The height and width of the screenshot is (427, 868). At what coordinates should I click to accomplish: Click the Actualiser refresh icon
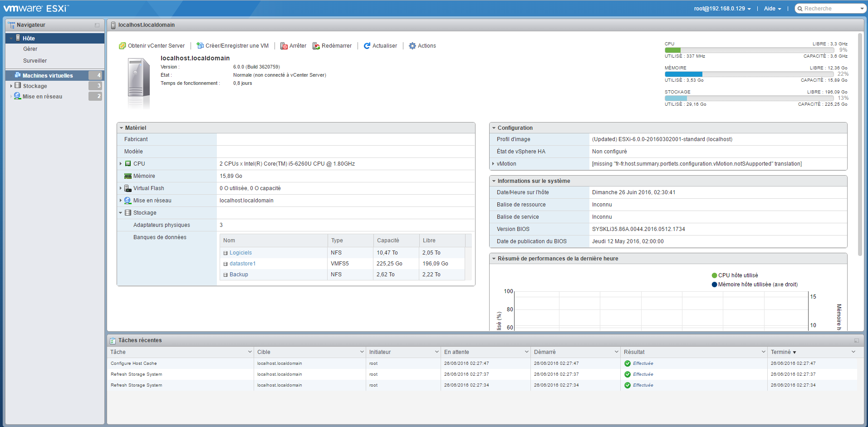coord(367,46)
